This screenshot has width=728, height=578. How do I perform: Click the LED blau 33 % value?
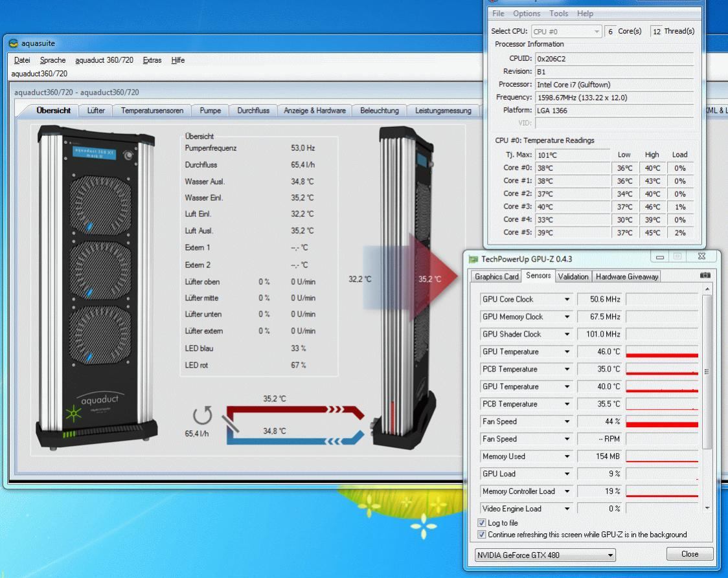click(x=298, y=348)
